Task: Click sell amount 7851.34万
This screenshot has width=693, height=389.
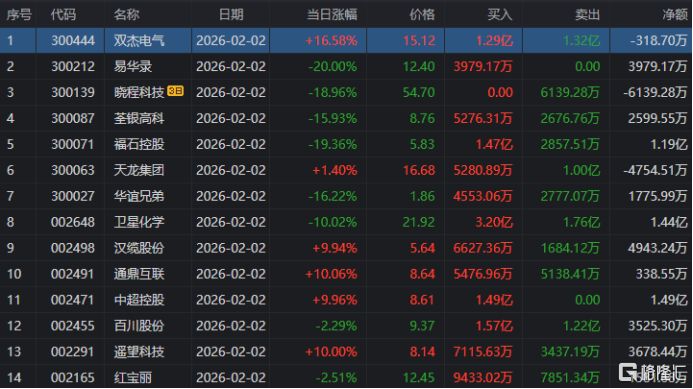Action: (x=570, y=378)
